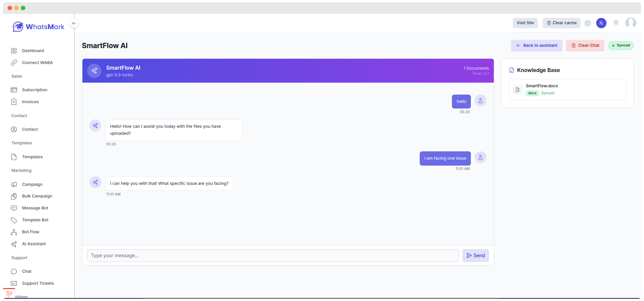Click the gpt-3.5-turbo model text

coord(120,75)
